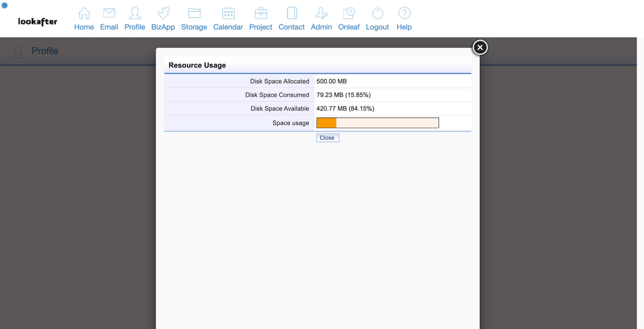The height and width of the screenshot is (329, 644).
Task: Select the Project briefcase icon
Action: coord(261,13)
